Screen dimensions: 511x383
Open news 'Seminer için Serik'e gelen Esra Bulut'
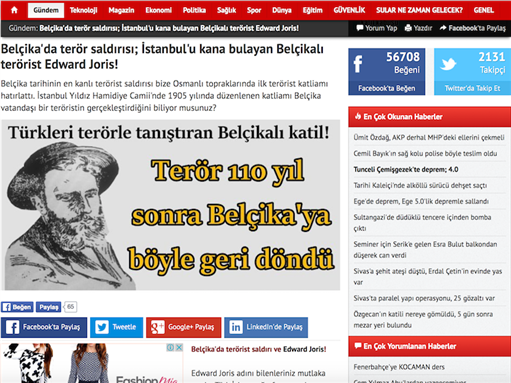coord(425,250)
